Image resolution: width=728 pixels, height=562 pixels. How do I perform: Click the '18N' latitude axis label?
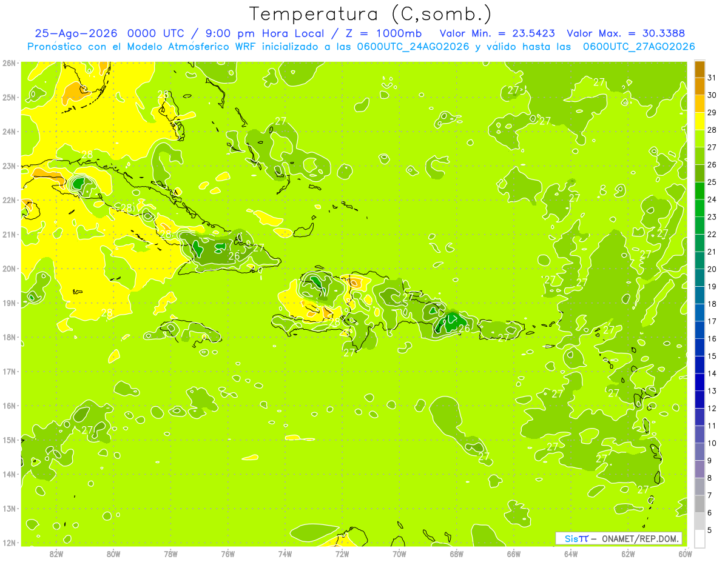[x=9, y=337]
